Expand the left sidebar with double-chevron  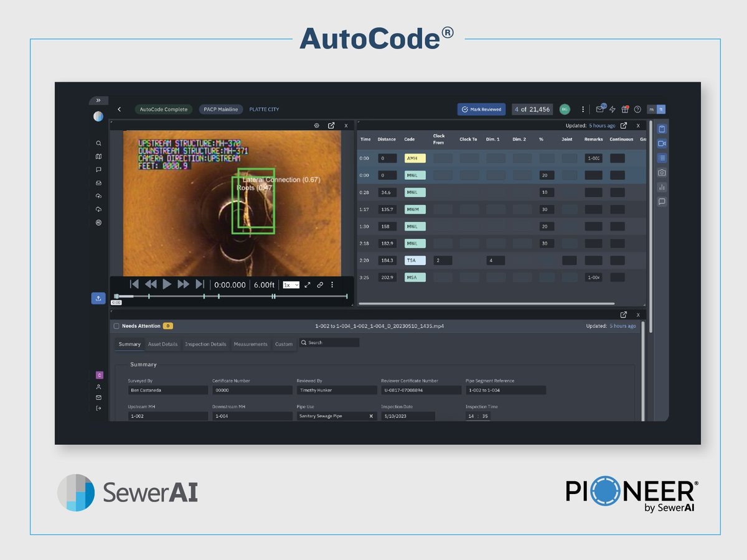98,100
